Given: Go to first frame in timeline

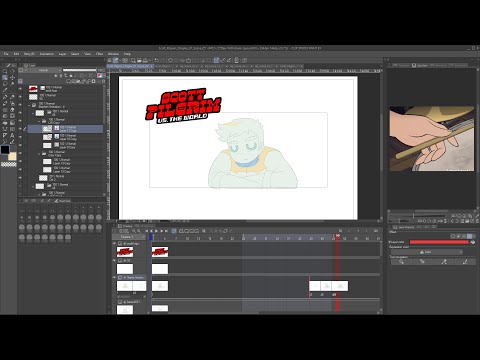Looking at the screenshot, I should click(146, 231).
